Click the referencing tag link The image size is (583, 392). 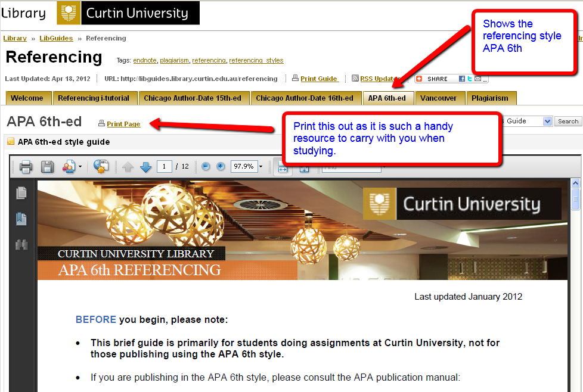[209, 60]
